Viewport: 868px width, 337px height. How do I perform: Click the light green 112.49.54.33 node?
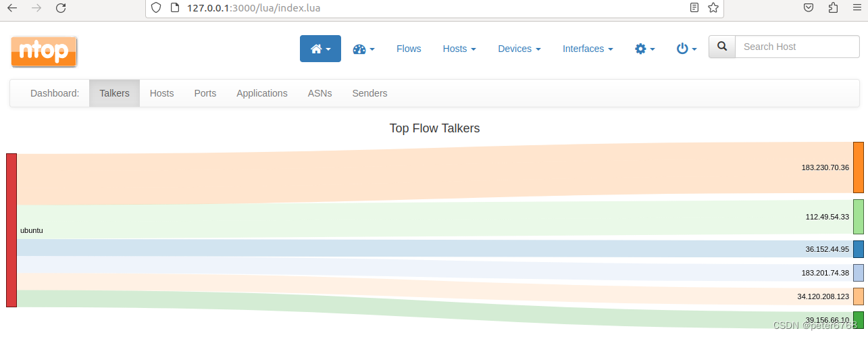point(859,217)
